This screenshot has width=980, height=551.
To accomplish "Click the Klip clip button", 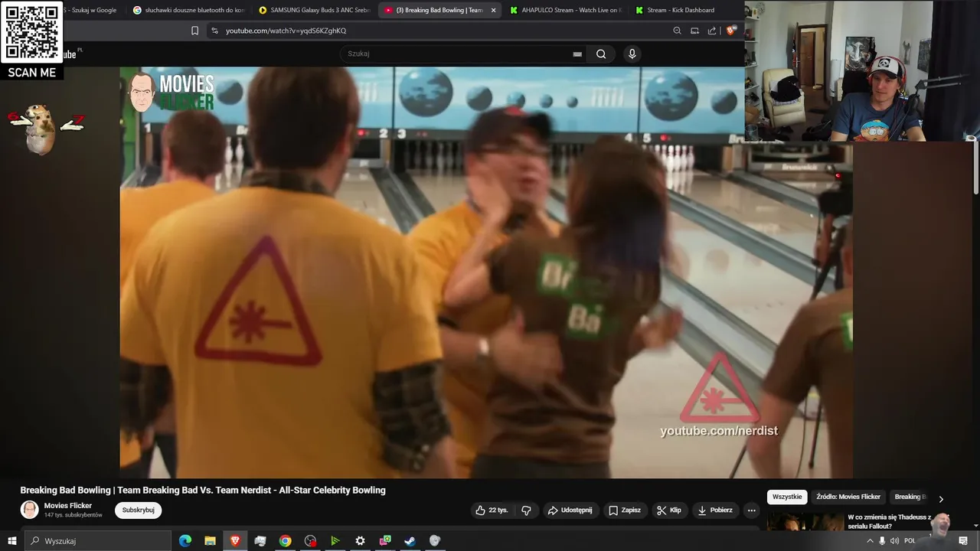I will pyautogui.click(x=668, y=510).
